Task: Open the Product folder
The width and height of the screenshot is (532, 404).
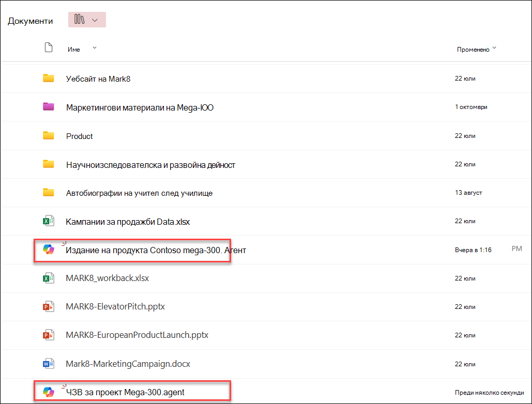Action: (x=80, y=136)
